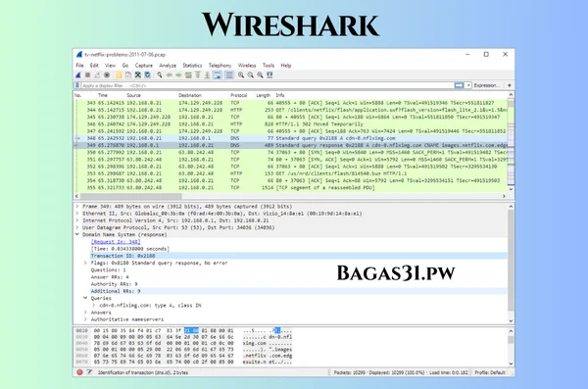Go forward in packet history
This screenshot has height=389, width=588.
tap(178, 75)
